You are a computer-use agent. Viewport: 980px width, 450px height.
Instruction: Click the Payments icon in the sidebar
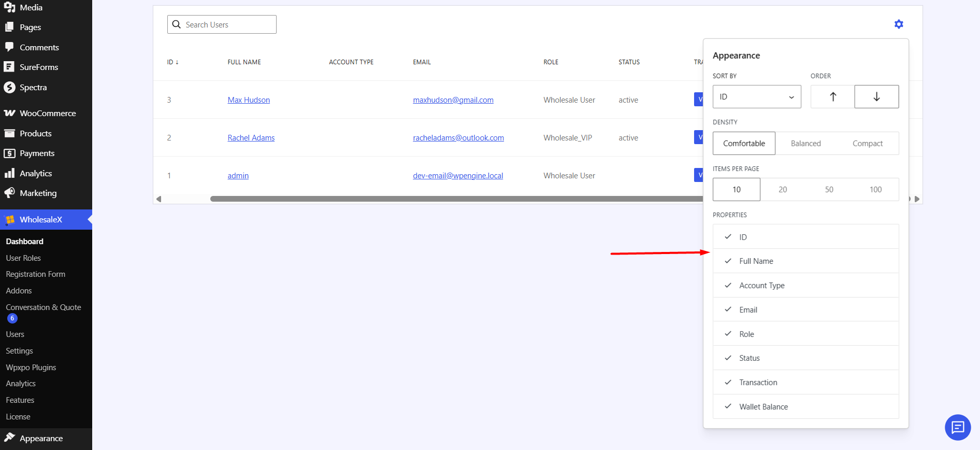(x=9, y=153)
